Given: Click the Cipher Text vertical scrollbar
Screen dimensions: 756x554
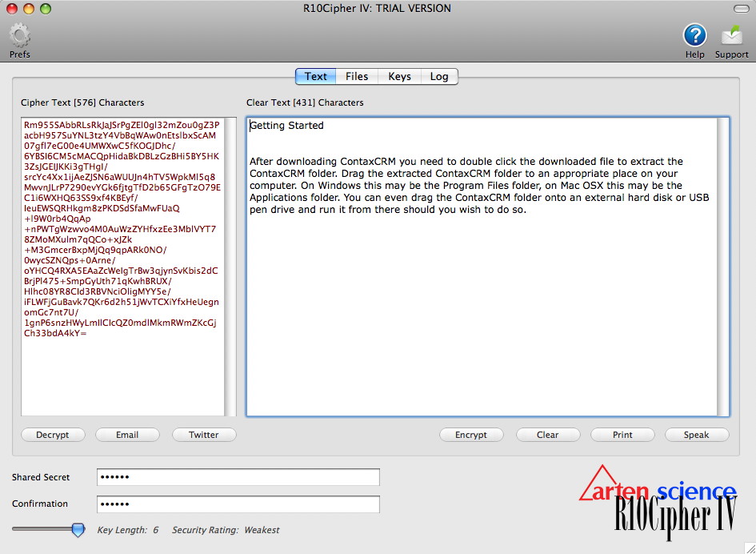Looking at the screenshot, I should [230, 267].
